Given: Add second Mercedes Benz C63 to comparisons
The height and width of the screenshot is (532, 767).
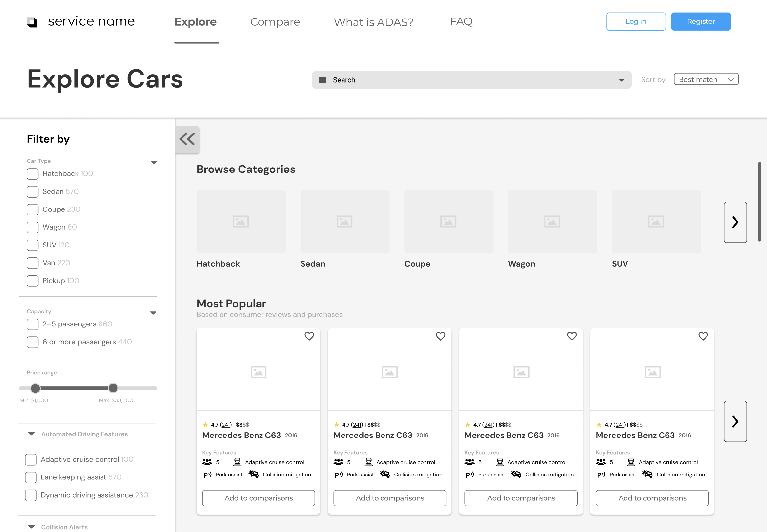Looking at the screenshot, I should tap(390, 498).
